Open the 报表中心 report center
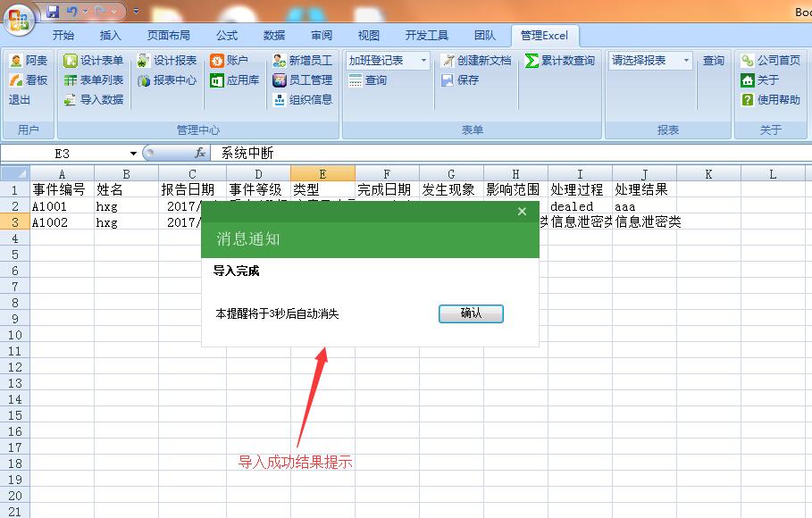Viewport: 812px width, 518px height. tap(167, 80)
